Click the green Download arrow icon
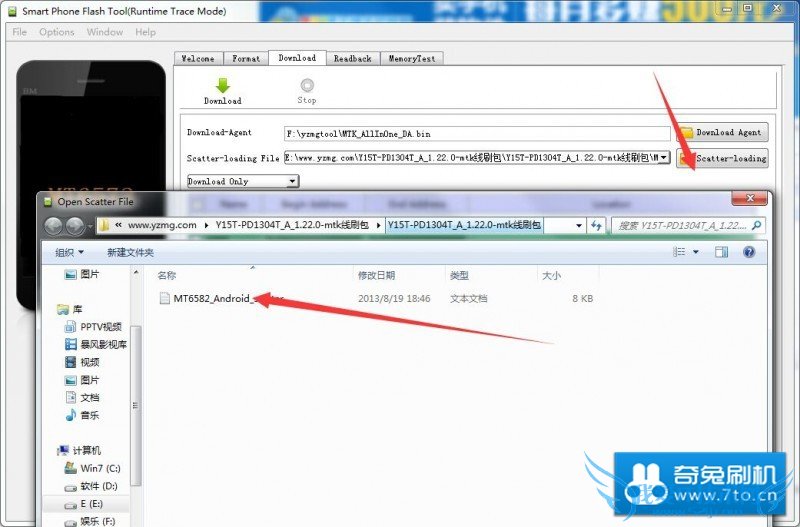This screenshot has height=527, width=800. coord(222,85)
